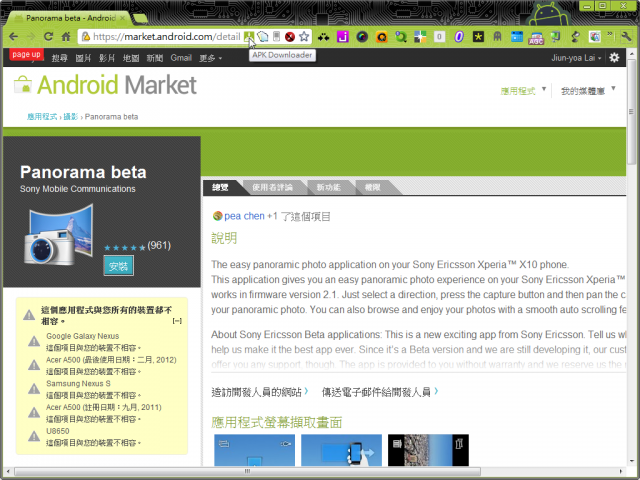Click the site security lock icon

tap(86, 37)
